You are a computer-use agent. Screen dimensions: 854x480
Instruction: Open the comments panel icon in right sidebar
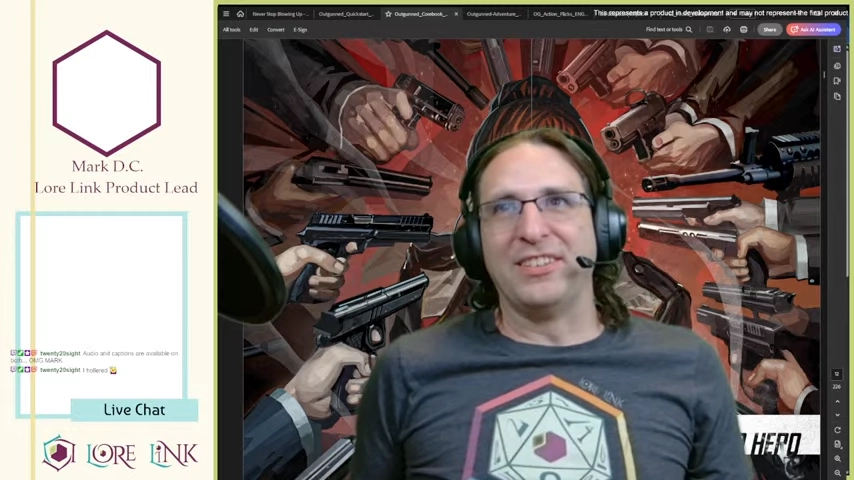pyautogui.click(x=837, y=66)
